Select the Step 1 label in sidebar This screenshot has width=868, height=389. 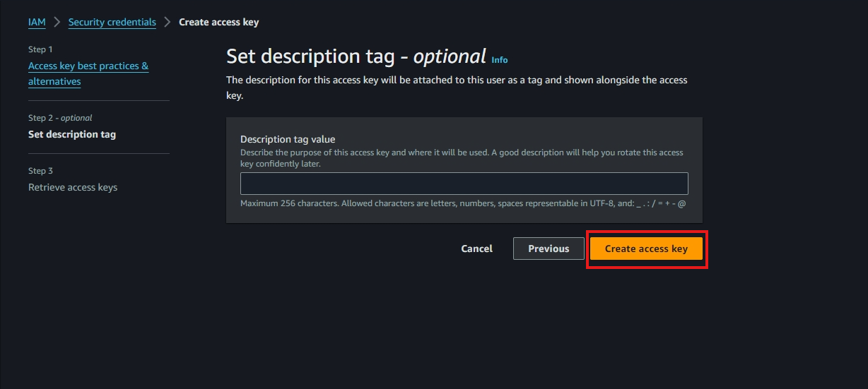[x=40, y=49]
